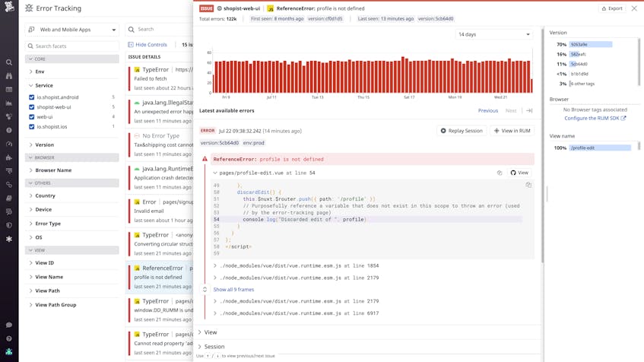The width and height of the screenshot is (644, 362).
Task: Open code in GitHub with View button
Action: tap(519, 173)
